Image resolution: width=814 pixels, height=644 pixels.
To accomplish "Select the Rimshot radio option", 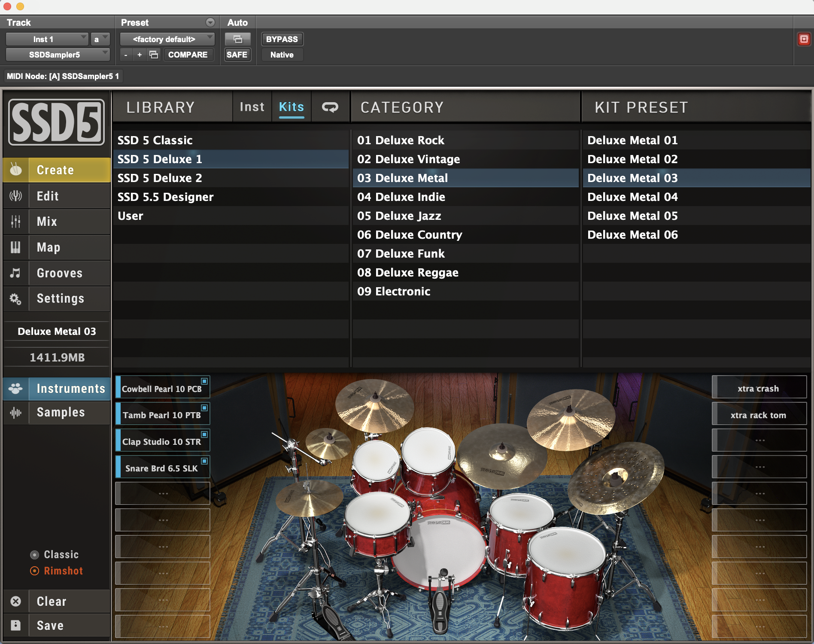I will (x=35, y=571).
